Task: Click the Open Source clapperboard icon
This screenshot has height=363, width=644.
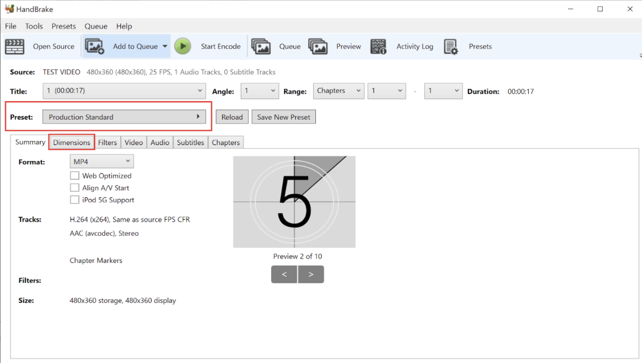Action: [15, 46]
